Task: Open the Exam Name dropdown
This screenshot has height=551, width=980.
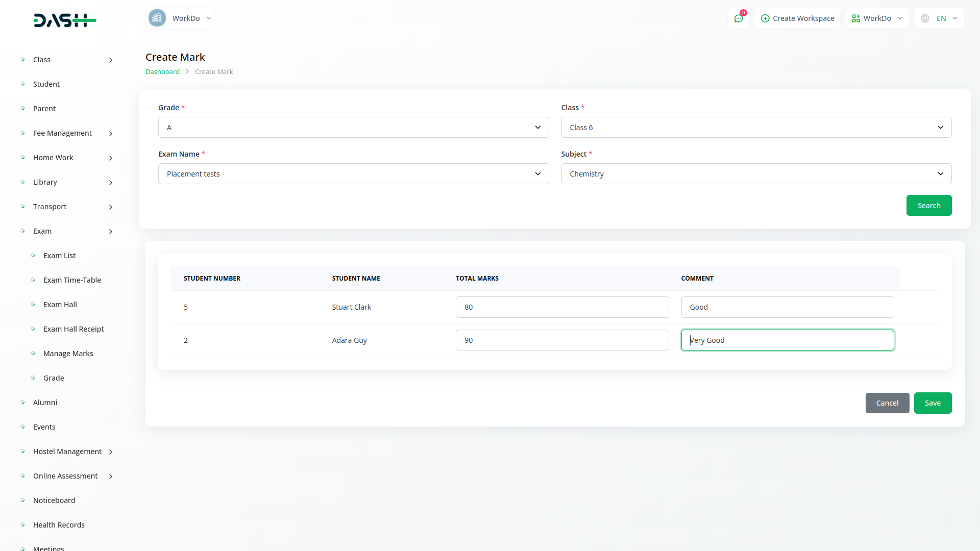Action: [x=353, y=174]
